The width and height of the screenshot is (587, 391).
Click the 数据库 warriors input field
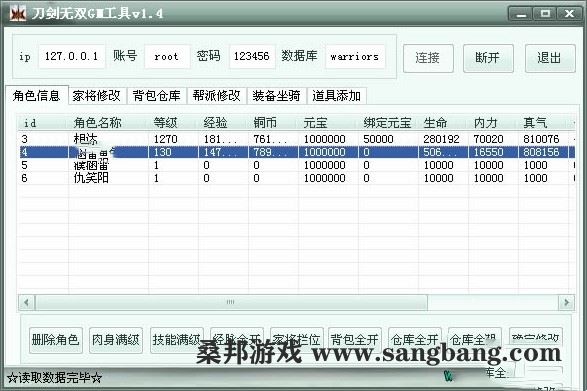(355, 57)
